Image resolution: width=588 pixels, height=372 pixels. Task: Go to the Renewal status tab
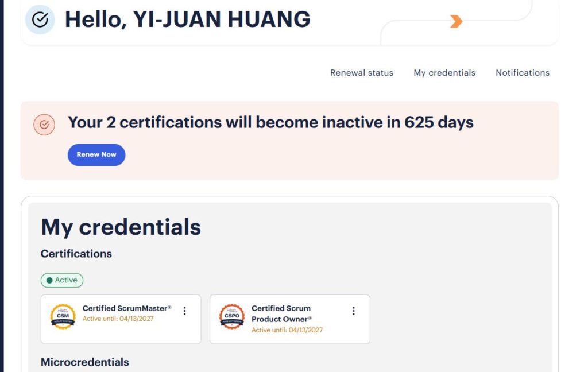(x=362, y=73)
